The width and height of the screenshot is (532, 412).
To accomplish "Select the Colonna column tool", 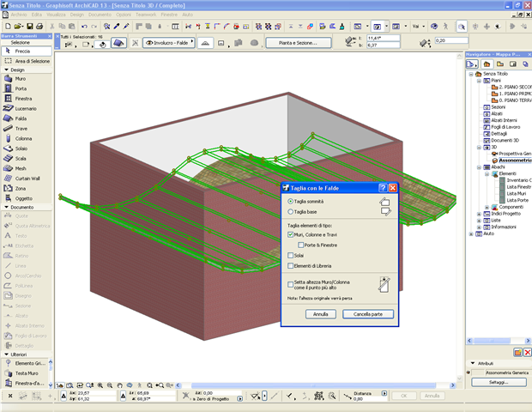I will tap(23, 139).
